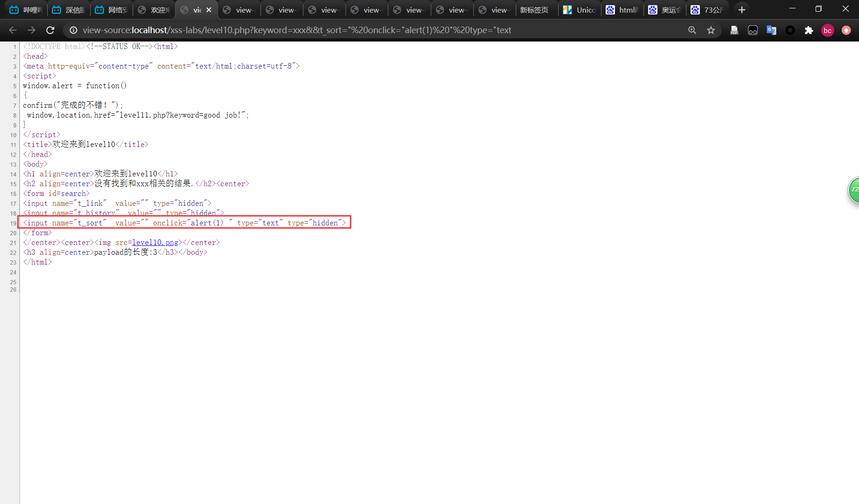Open site information icon in address bar

[x=73, y=30]
